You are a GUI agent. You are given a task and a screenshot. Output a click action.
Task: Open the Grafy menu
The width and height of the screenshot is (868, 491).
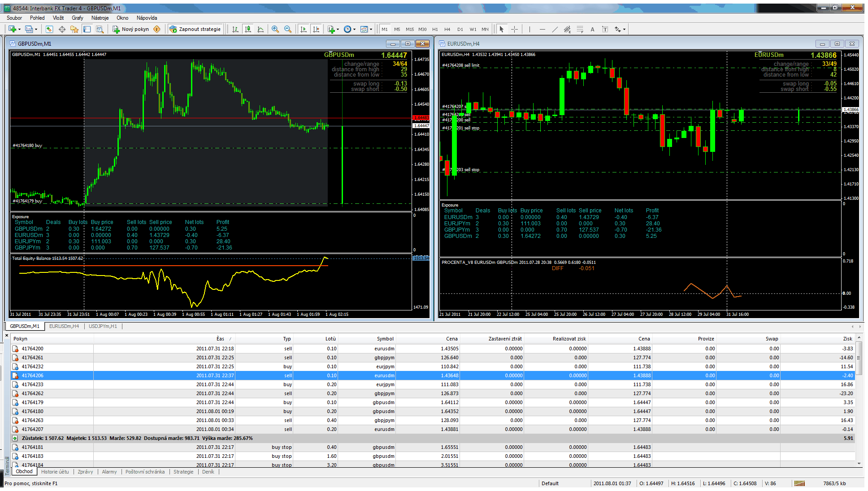[x=78, y=18]
